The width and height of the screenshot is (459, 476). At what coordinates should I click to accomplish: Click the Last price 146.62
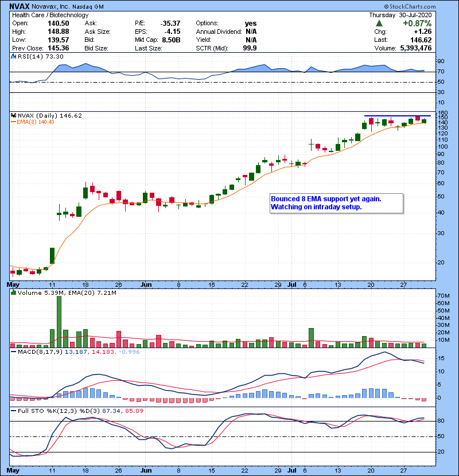tap(421, 40)
